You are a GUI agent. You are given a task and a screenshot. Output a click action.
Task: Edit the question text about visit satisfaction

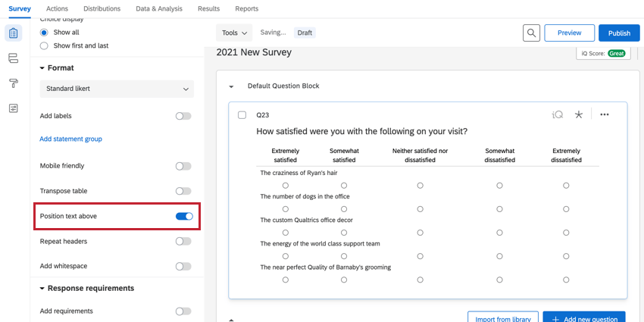pyautogui.click(x=361, y=132)
